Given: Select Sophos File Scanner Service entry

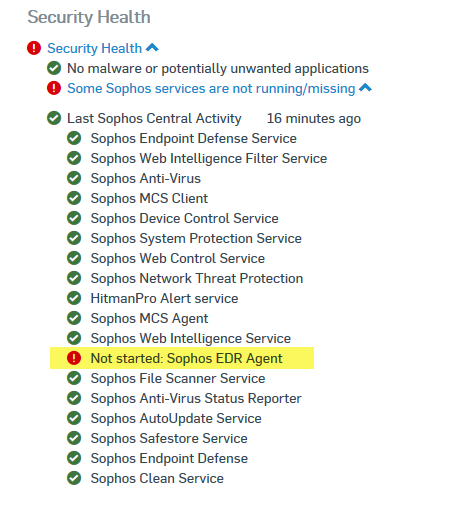Looking at the screenshot, I should tap(178, 378).
